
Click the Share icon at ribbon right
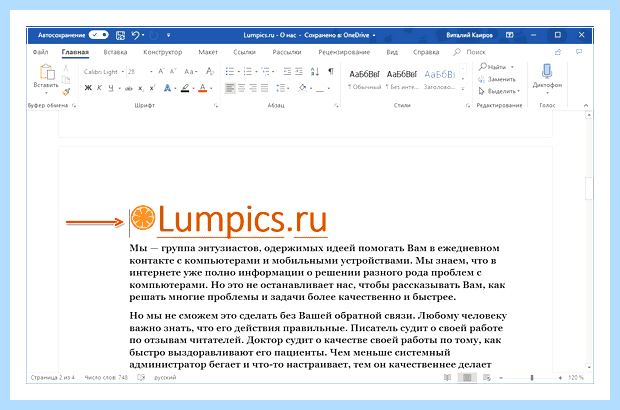[x=558, y=52]
